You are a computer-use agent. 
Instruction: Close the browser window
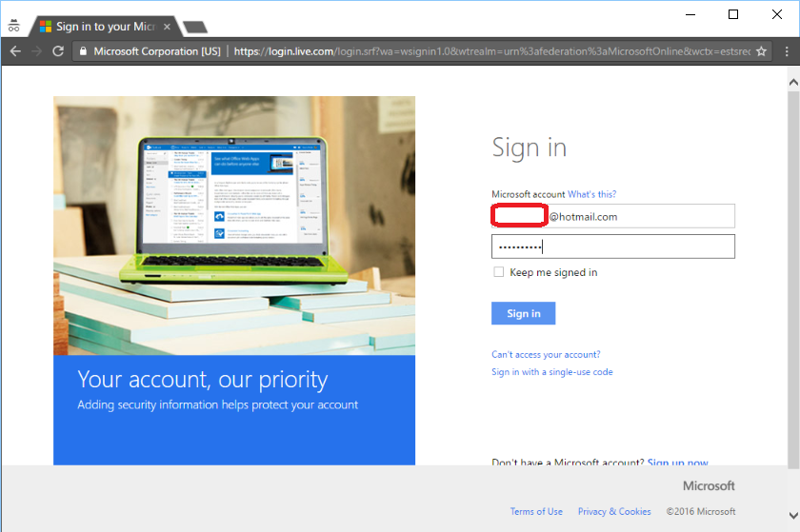777,14
